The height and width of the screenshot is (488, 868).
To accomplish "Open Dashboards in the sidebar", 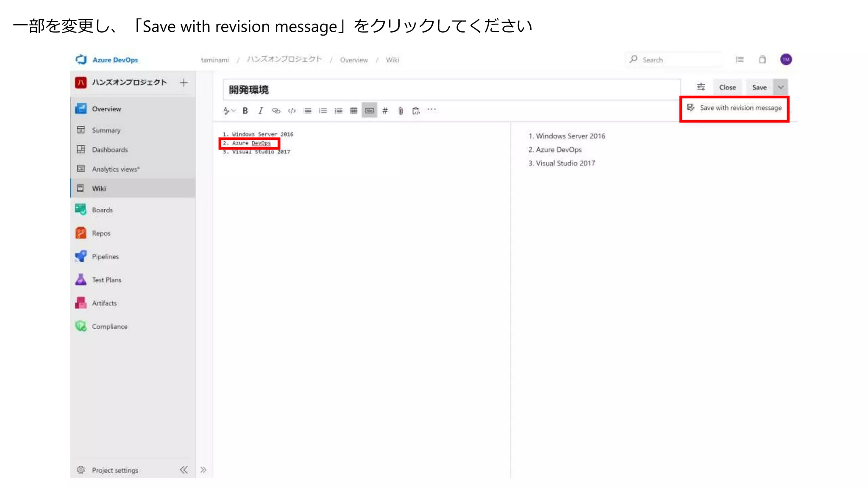I will pos(133,150).
